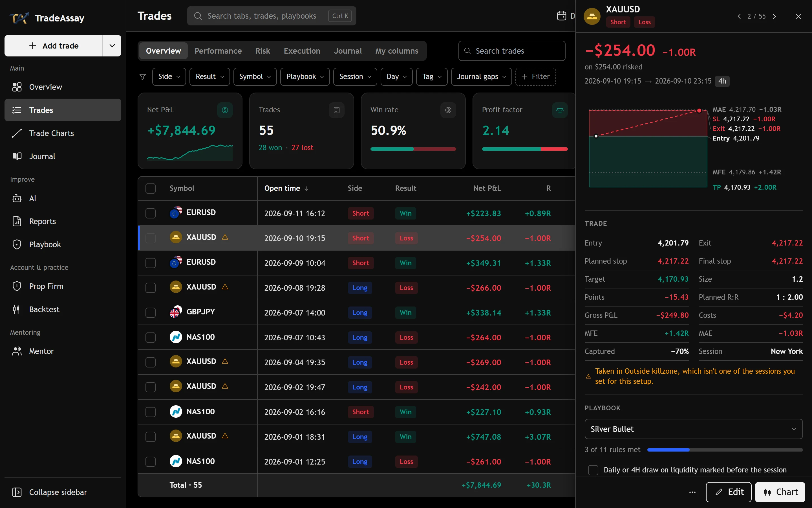
Task: Tick the Daily or 4H draw on liquidity rule
Action: pyautogui.click(x=593, y=470)
